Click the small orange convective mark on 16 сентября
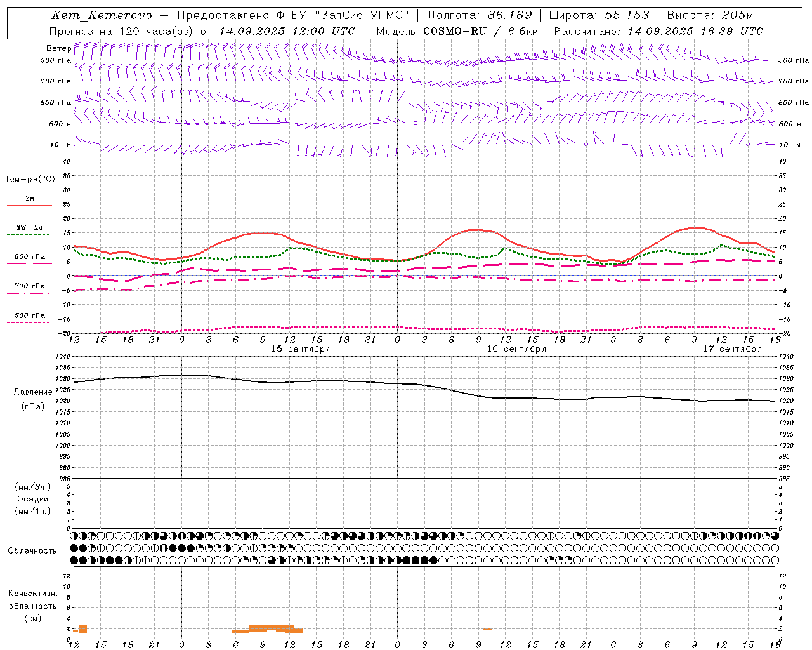 [487, 629]
